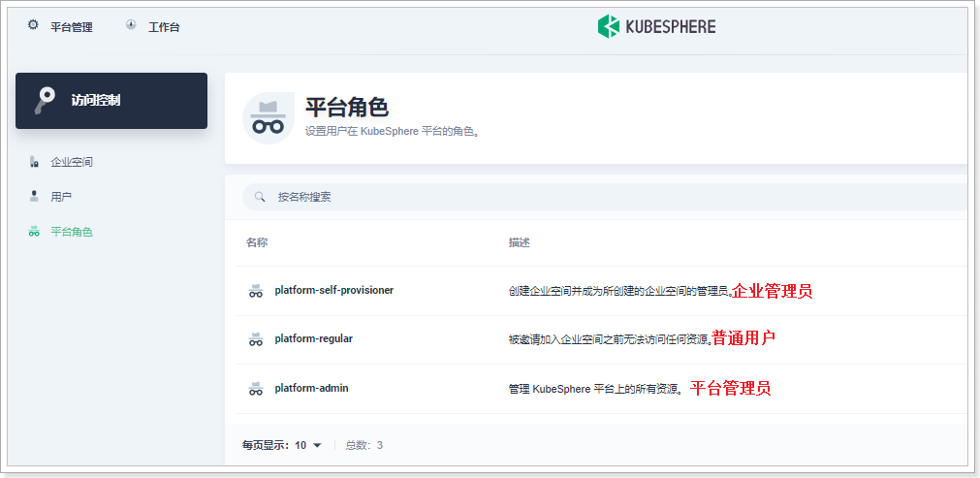
Task: Click the 工作台 dashboard icon
Action: (x=131, y=25)
